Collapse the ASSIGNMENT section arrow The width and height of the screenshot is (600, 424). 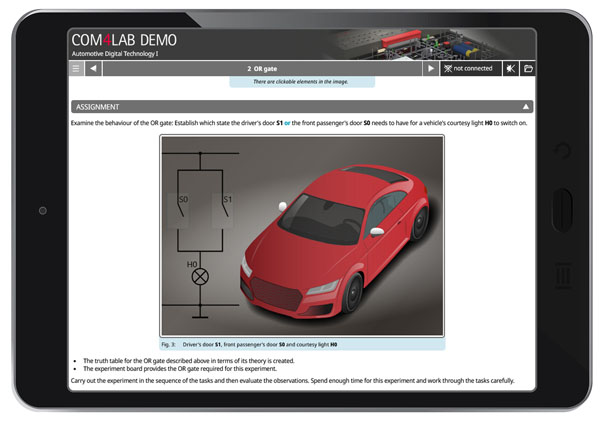point(526,106)
